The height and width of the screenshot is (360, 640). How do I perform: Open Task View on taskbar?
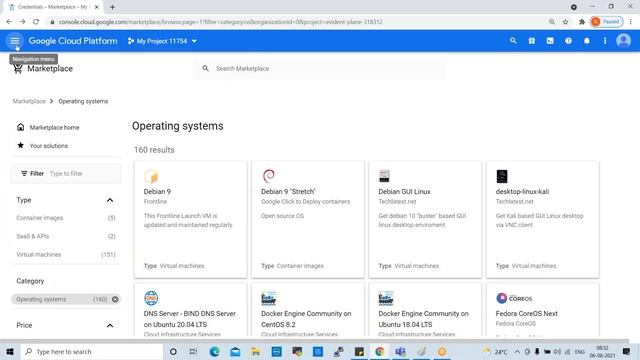(x=193, y=351)
